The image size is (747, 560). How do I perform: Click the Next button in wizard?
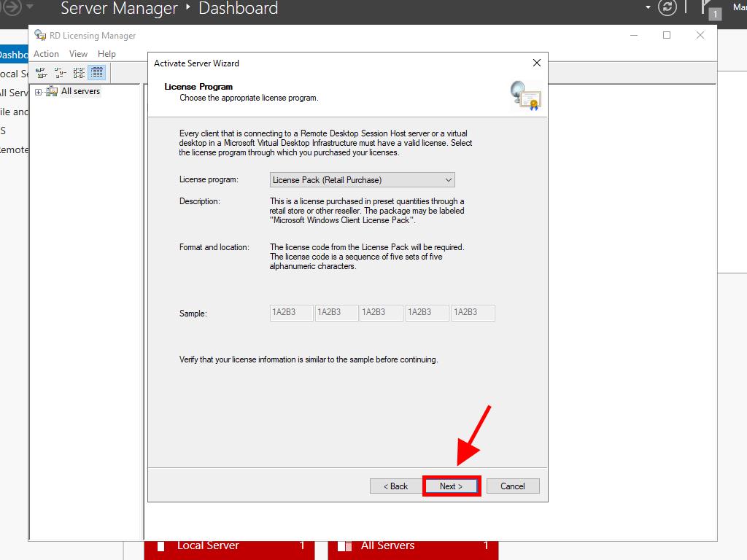(451, 486)
